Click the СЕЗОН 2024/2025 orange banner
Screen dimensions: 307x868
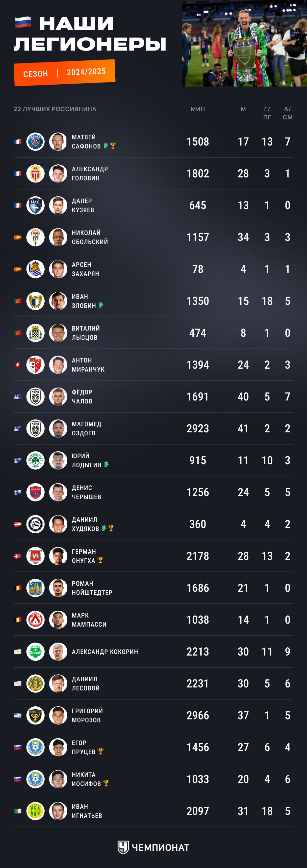pyautogui.click(x=64, y=72)
